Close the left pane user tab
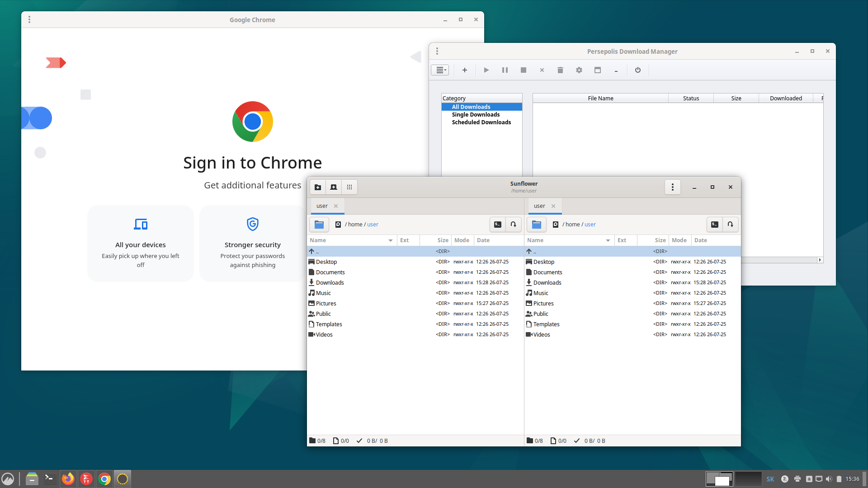Screen dimensions: 868x488 [x=336, y=206]
